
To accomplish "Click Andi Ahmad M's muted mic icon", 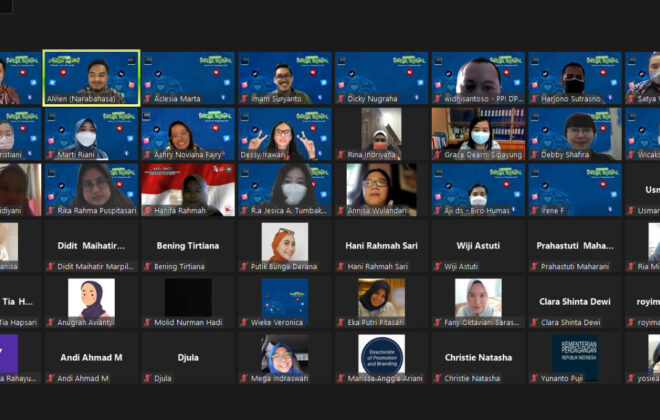I will click(x=51, y=378).
